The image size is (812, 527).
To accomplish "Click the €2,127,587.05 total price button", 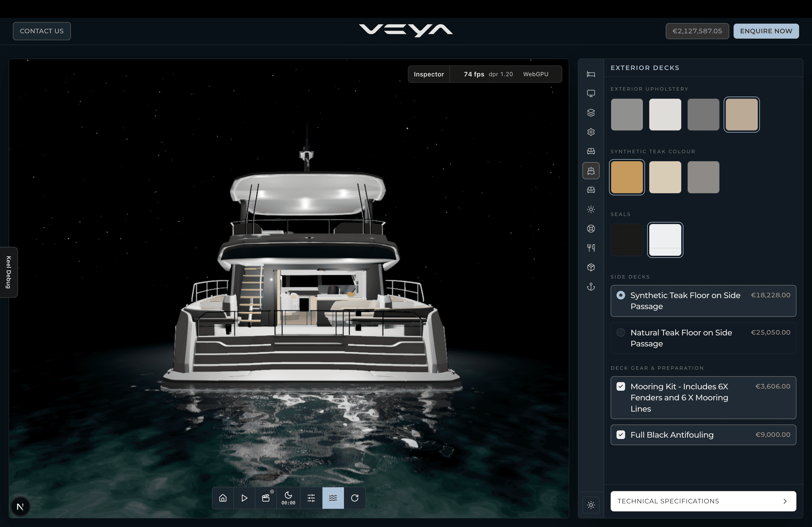I will click(697, 31).
